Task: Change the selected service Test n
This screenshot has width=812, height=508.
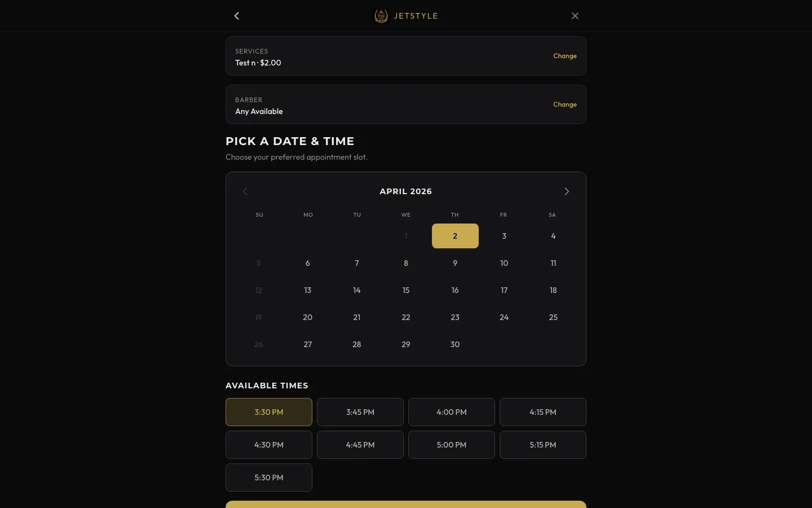Action: pyautogui.click(x=565, y=56)
